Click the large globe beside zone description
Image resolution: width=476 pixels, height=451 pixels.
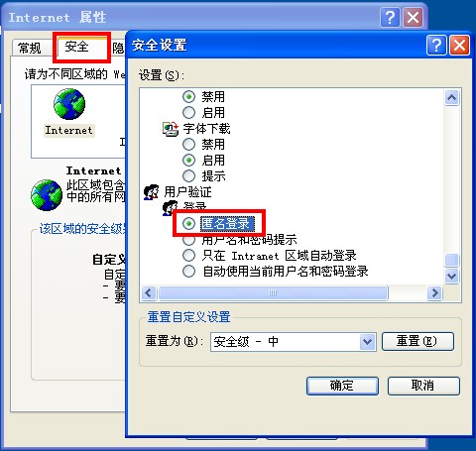point(47,195)
